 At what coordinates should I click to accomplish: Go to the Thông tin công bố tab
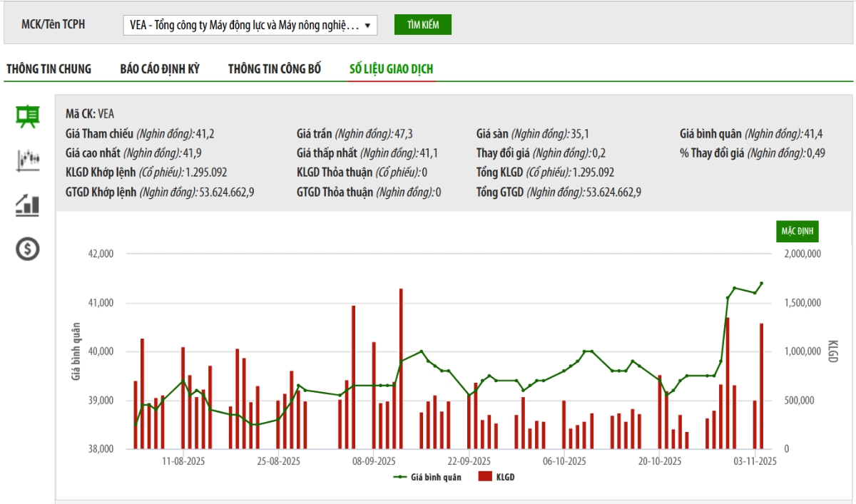pyautogui.click(x=275, y=69)
